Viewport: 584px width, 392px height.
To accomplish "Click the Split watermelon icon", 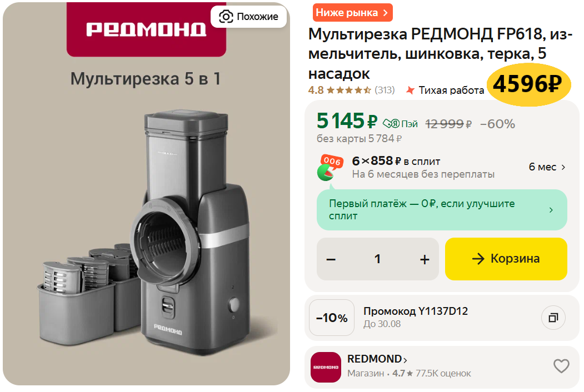I will click(330, 168).
